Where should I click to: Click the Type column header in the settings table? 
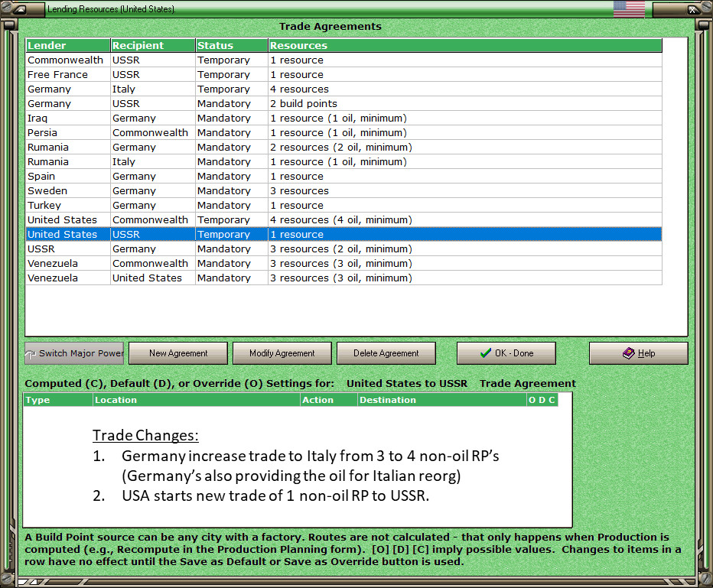pyautogui.click(x=57, y=400)
